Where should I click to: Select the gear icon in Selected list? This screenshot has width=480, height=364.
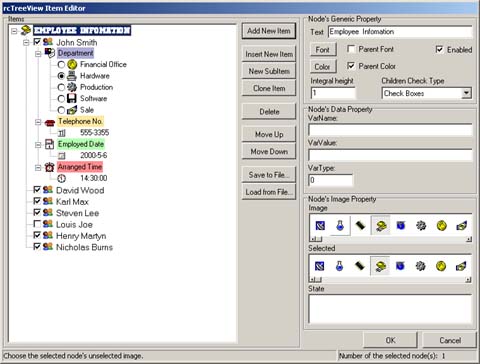[420, 266]
